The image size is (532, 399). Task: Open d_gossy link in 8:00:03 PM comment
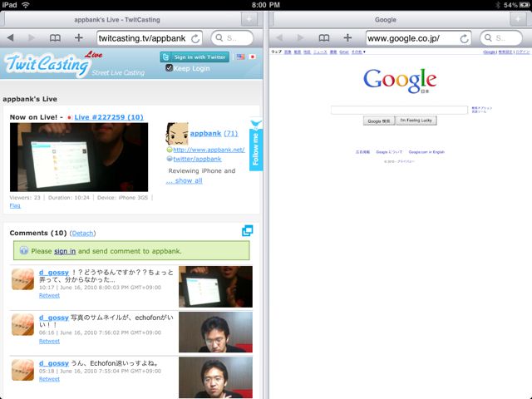pos(54,272)
